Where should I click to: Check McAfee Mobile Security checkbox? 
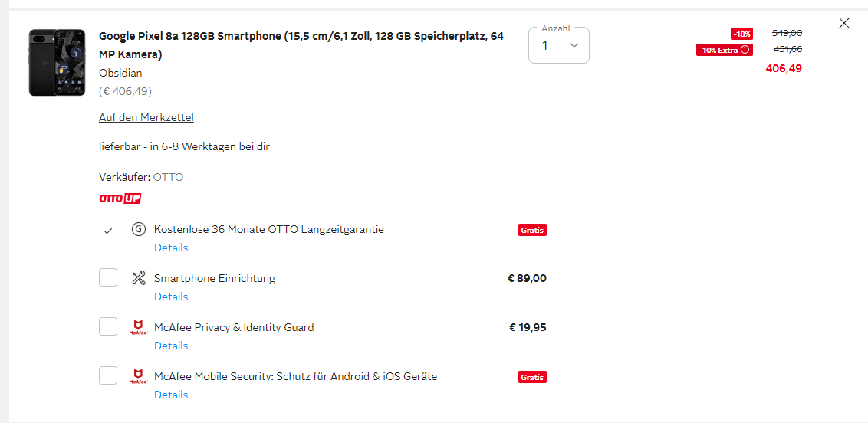pyautogui.click(x=108, y=375)
